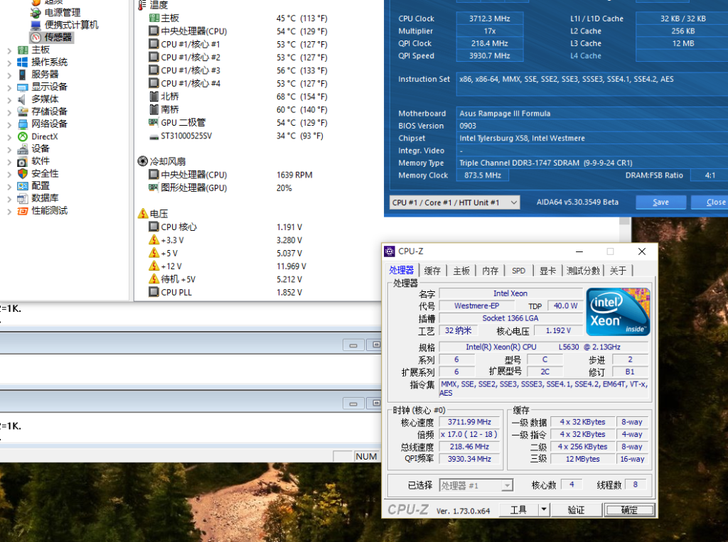
Task: Click the 性能测试 benchmark icon
Action: (22, 211)
